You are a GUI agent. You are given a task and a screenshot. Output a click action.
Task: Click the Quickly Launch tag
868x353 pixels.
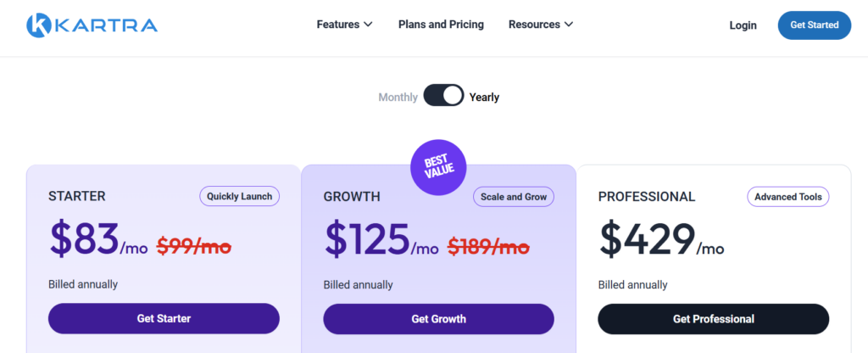tap(239, 197)
